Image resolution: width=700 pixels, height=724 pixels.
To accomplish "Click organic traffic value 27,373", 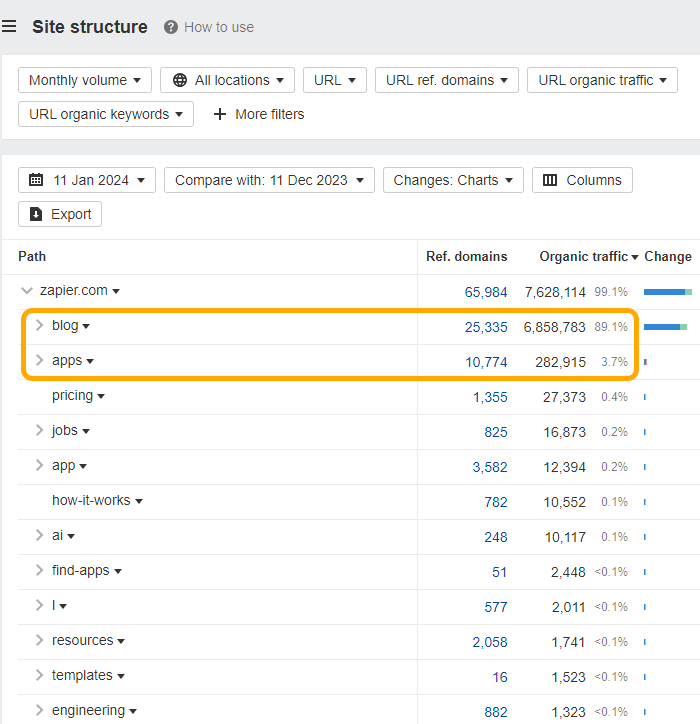I will 564,397.
